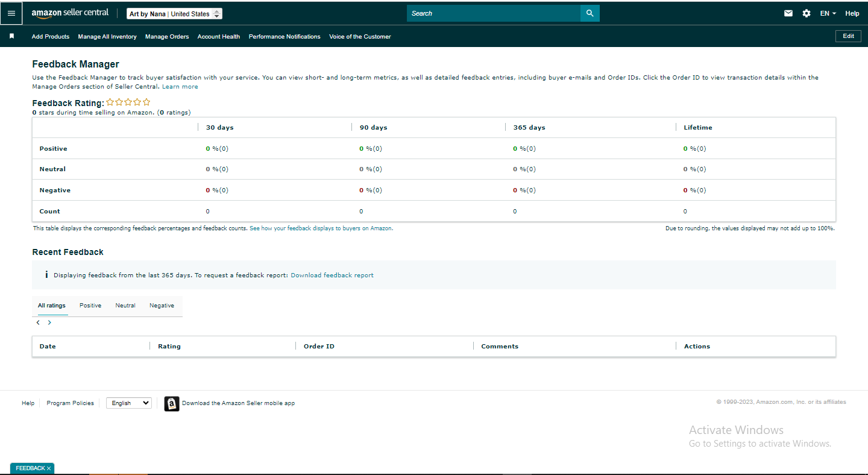This screenshot has width=868, height=475.
Task: Open Program Policies in the footer
Action: (71, 403)
